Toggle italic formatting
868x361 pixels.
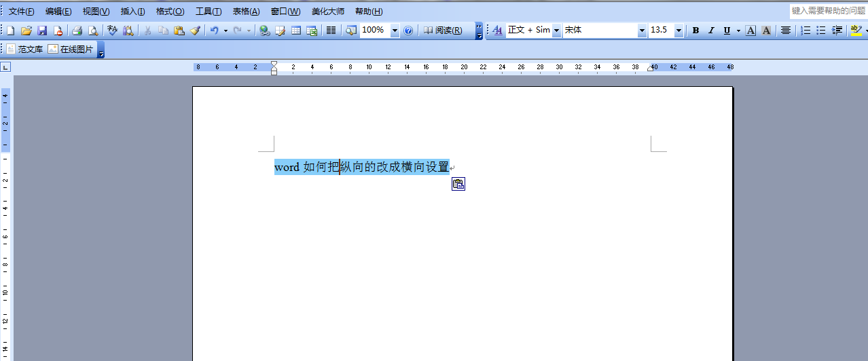pyautogui.click(x=711, y=31)
